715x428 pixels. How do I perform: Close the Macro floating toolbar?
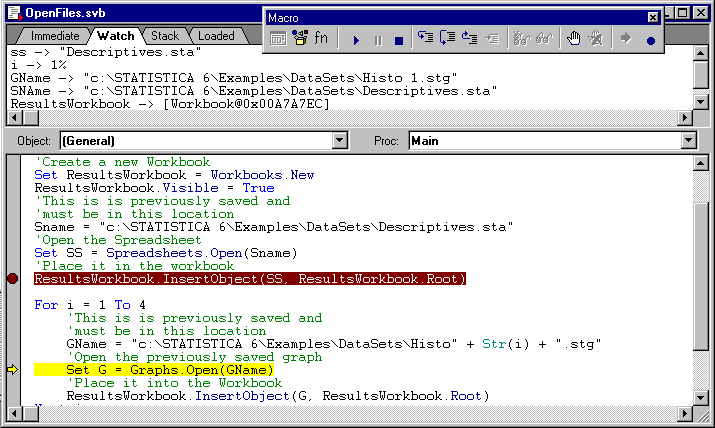pos(653,17)
